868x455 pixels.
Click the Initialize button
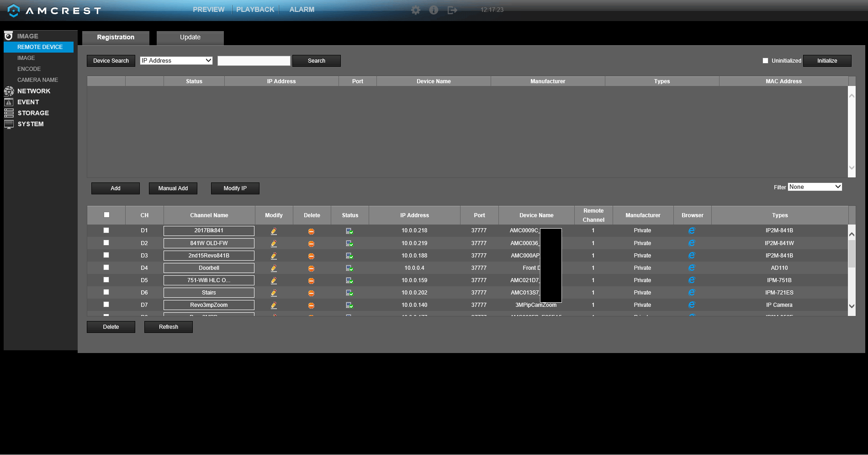tap(827, 61)
